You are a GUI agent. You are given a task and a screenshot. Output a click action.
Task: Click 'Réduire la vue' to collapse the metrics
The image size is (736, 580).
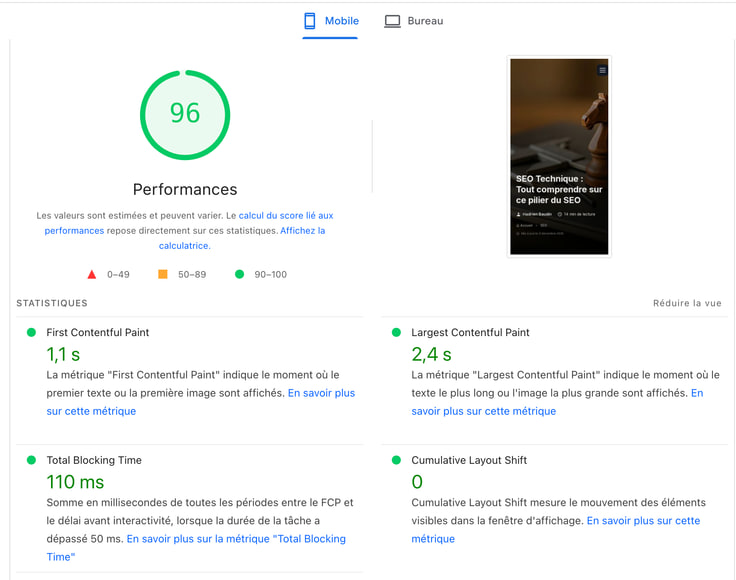687,303
